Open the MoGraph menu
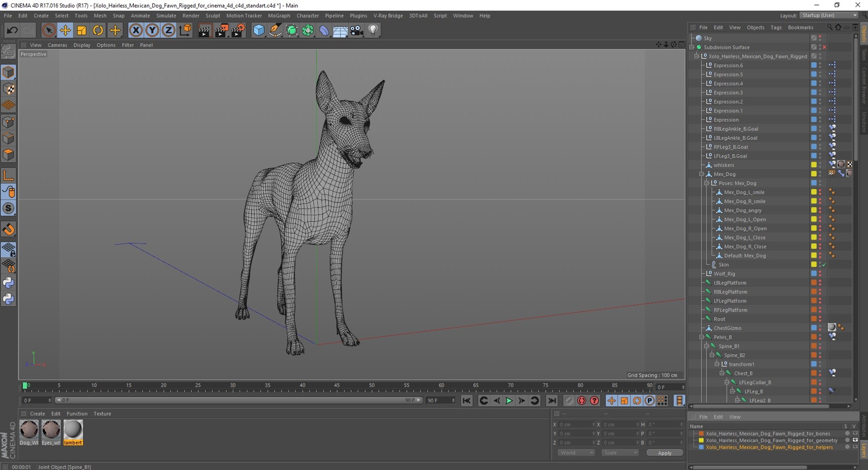 (279, 15)
